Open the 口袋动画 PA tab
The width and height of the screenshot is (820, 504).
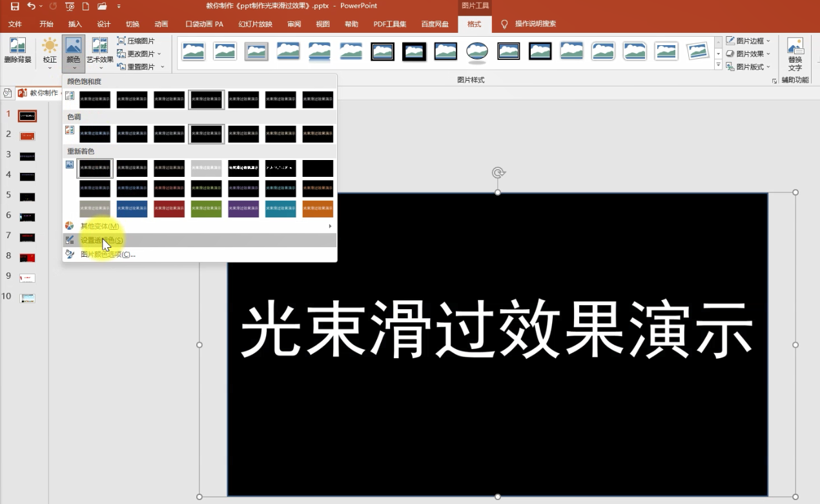coord(204,24)
